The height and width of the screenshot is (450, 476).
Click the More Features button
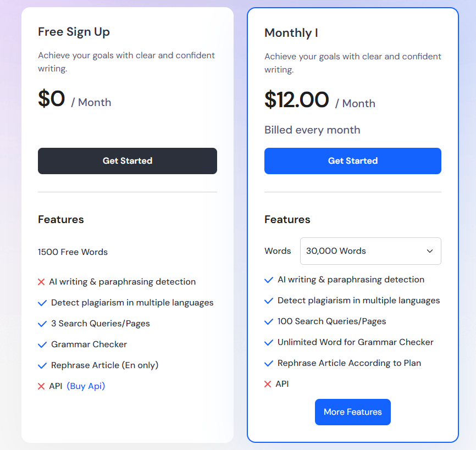coord(353,412)
